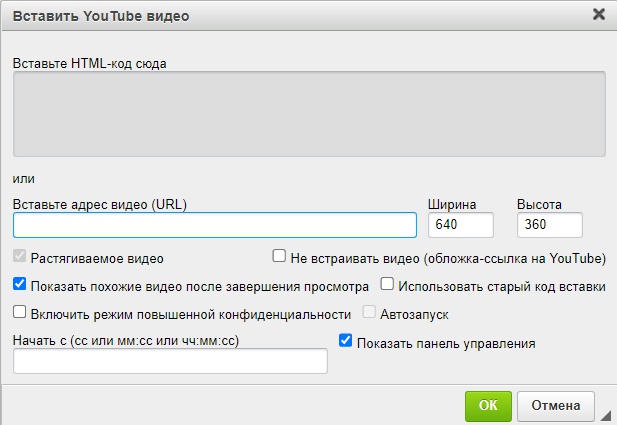The image size is (617, 425).
Task: Enable режим повышенной конфиденциальности checkbox
Action: point(20,312)
